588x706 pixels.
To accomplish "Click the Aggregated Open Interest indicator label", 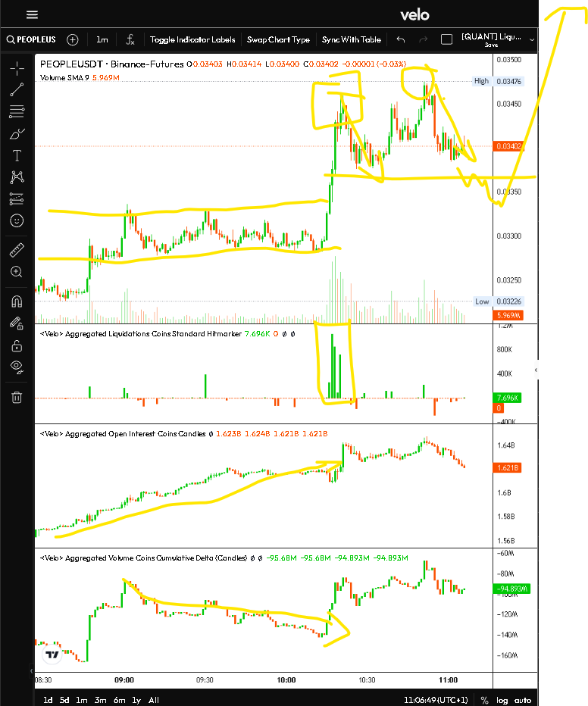I will 123,434.
